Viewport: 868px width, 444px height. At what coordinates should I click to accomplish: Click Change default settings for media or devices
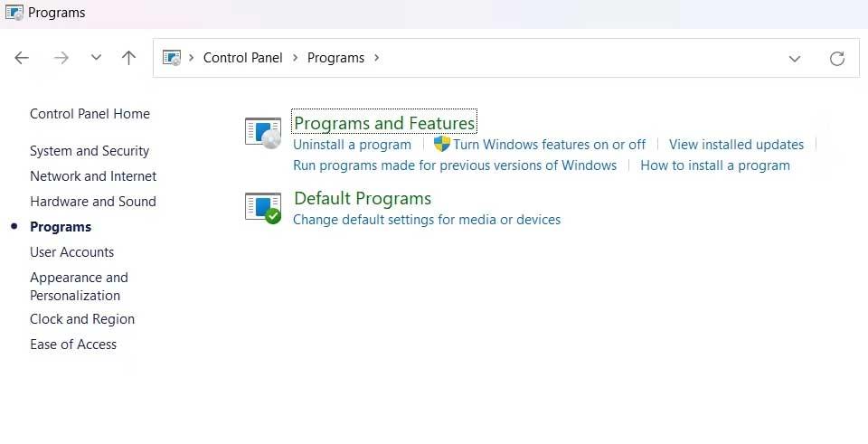coord(427,220)
